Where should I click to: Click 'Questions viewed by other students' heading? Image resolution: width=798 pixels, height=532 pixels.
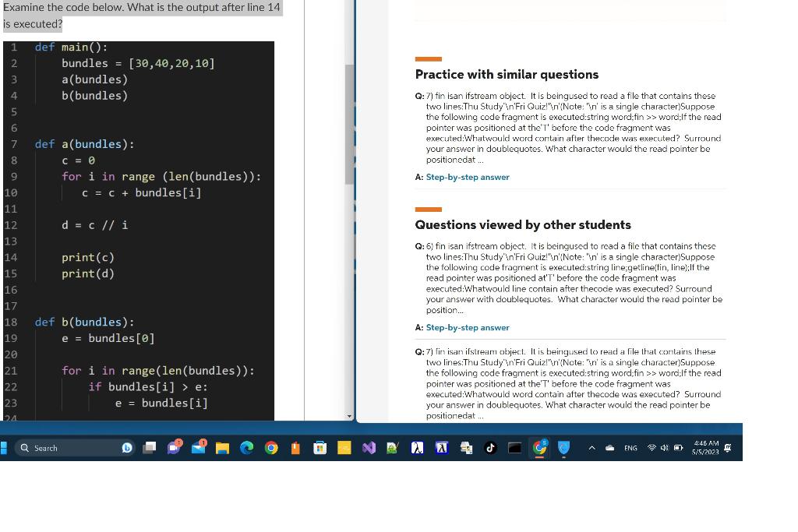(523, 225)
